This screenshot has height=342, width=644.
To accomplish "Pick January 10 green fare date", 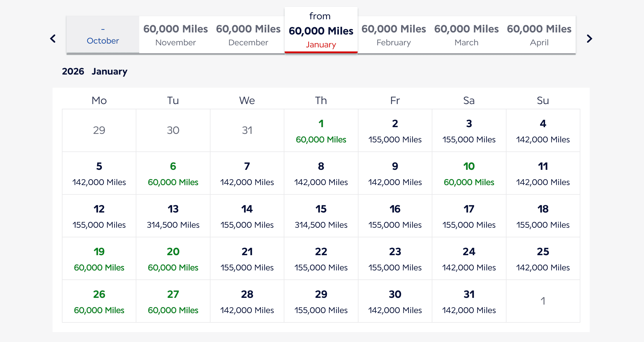I will tap(469, 173).
